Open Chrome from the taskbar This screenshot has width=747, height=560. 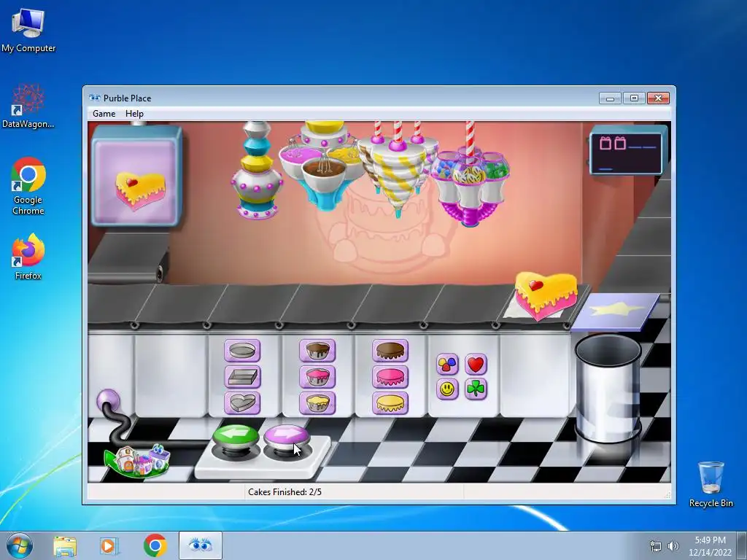[155, 545]
